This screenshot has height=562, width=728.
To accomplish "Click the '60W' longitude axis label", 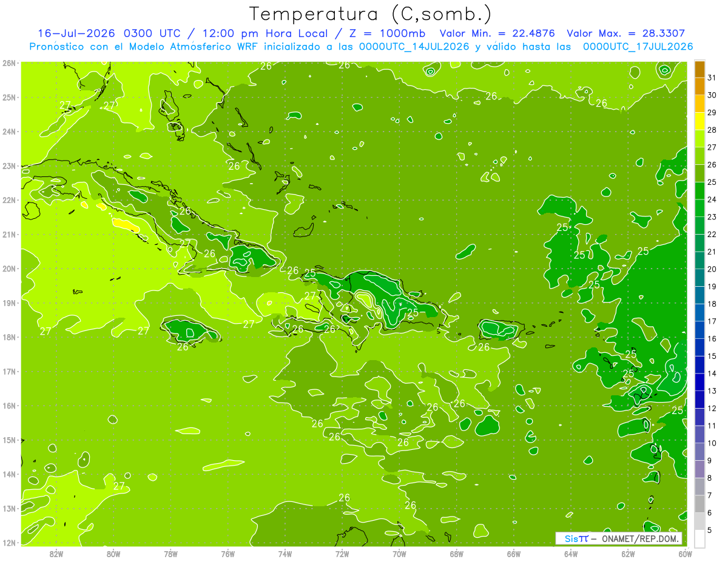I will 685,554.
